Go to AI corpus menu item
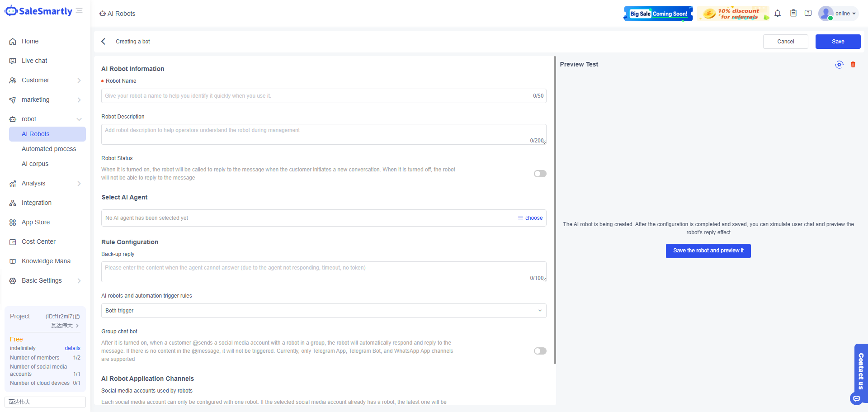868x412 pixels. (35, 164)
